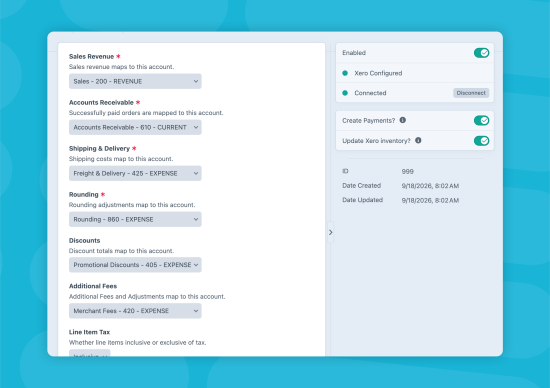Open the Rounding - 860 - EXPENSE dropdown
Image resolution: width=550 pixels, height=388 pixels.
click(x=135, y=219)
